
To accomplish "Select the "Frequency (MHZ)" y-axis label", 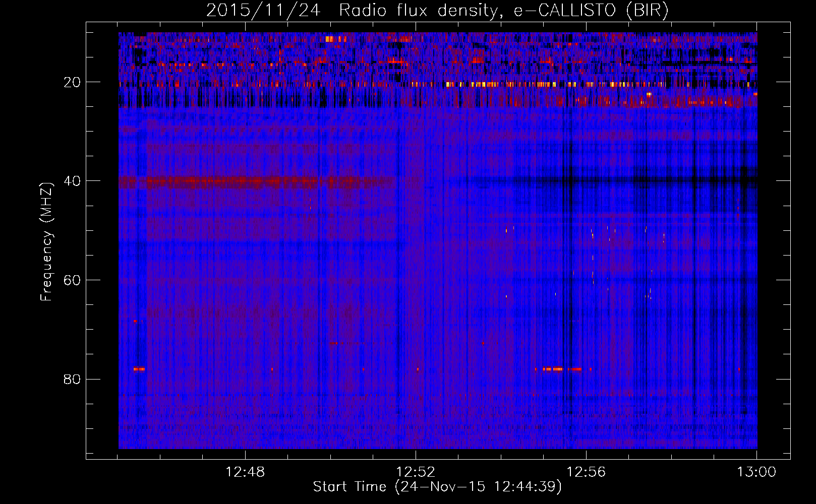I will (x=46, y=242).
